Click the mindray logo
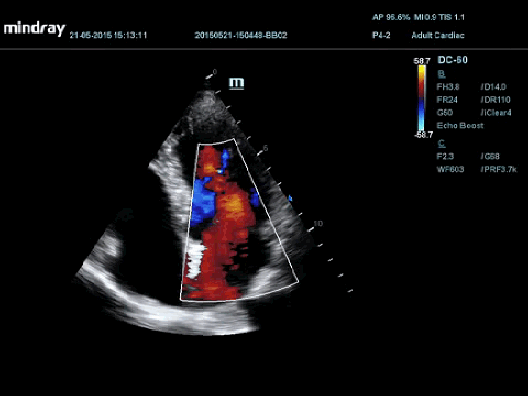This screenshot has height=396, width=528. 34,29
